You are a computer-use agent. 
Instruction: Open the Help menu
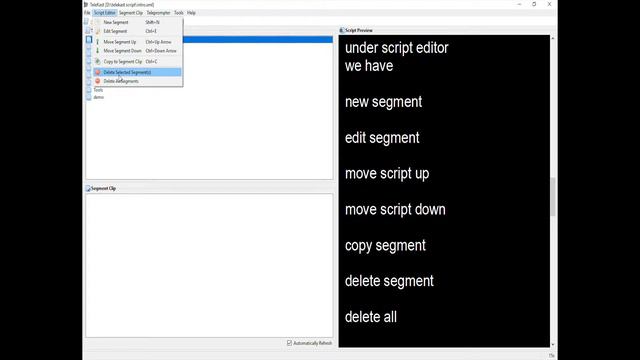(191, 13)
